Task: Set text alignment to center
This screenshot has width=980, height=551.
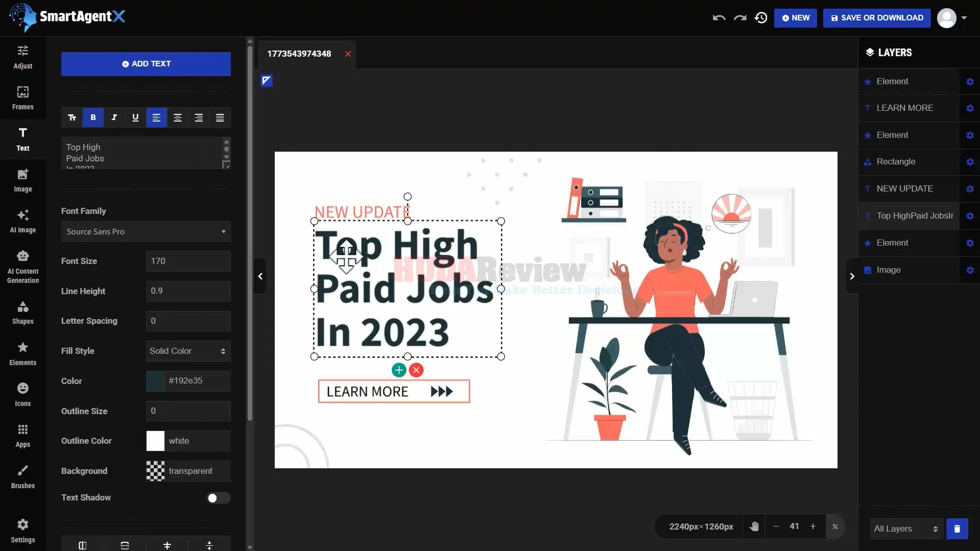Action: (x=178, y=117)
